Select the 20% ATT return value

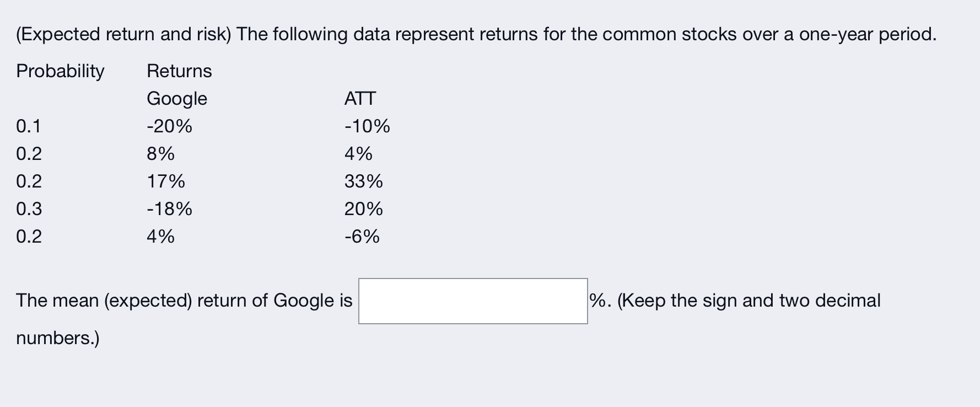(363, 209)
